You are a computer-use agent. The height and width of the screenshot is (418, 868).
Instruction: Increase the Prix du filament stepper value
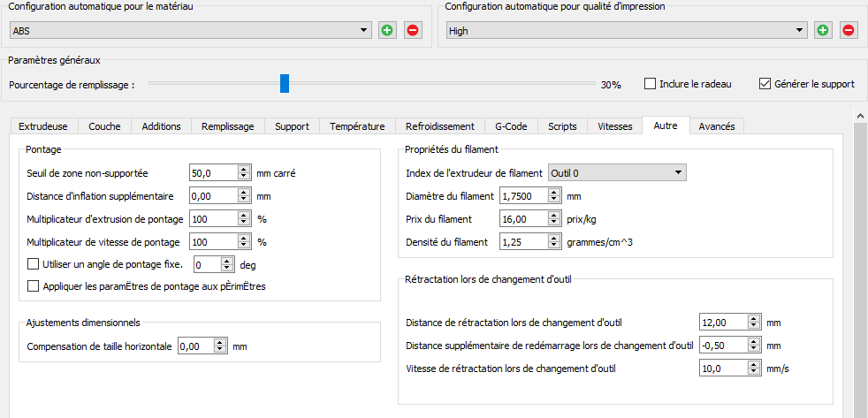[554, 215]
